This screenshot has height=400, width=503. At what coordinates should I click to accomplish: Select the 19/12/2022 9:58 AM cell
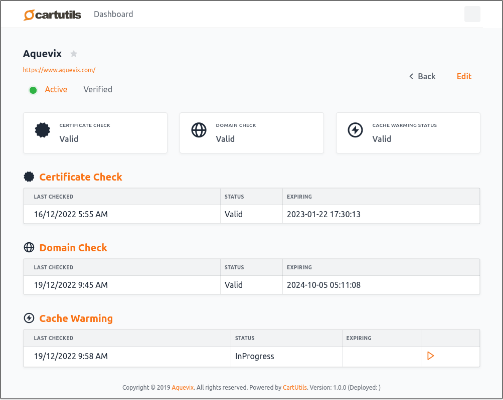pyautogui.click(x=127, y=356)
